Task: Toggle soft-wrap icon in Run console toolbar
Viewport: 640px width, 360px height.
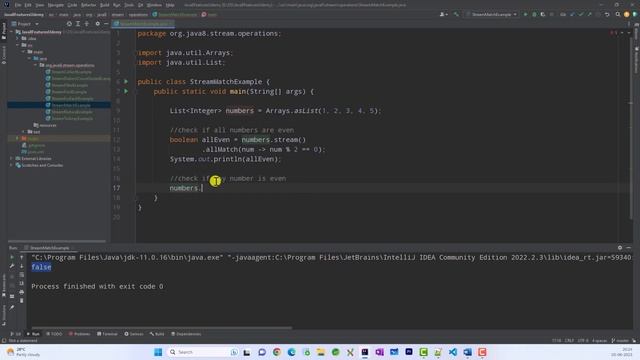Action: coord(22,275)
